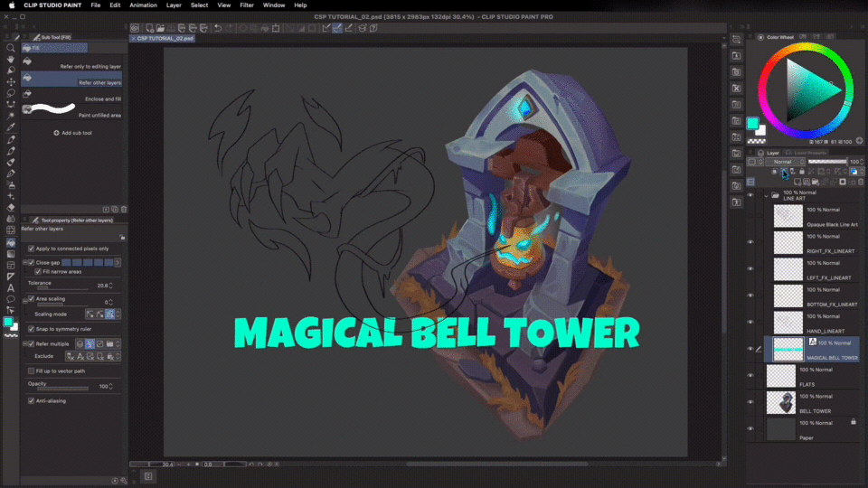
Task: Select the Text tool
Action: coord(11,287)
